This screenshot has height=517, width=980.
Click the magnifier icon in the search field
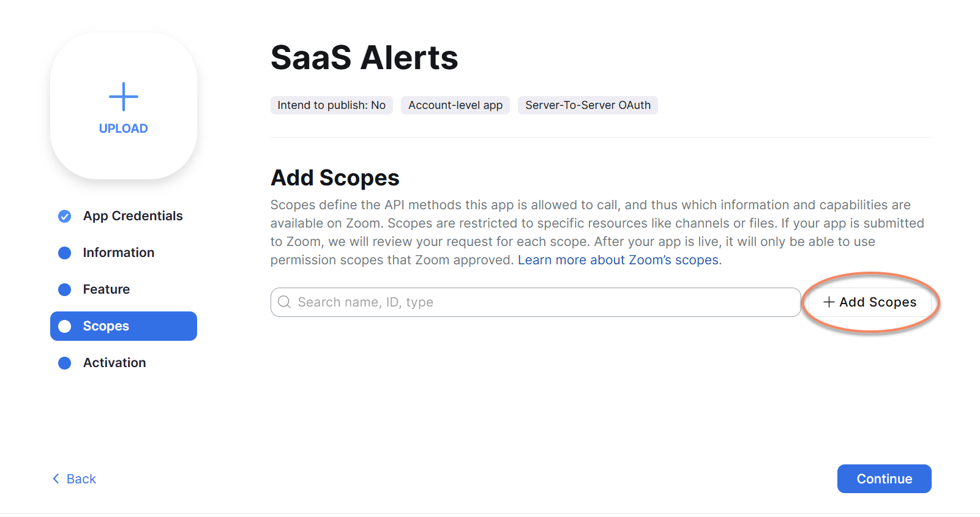coord(284,302)
